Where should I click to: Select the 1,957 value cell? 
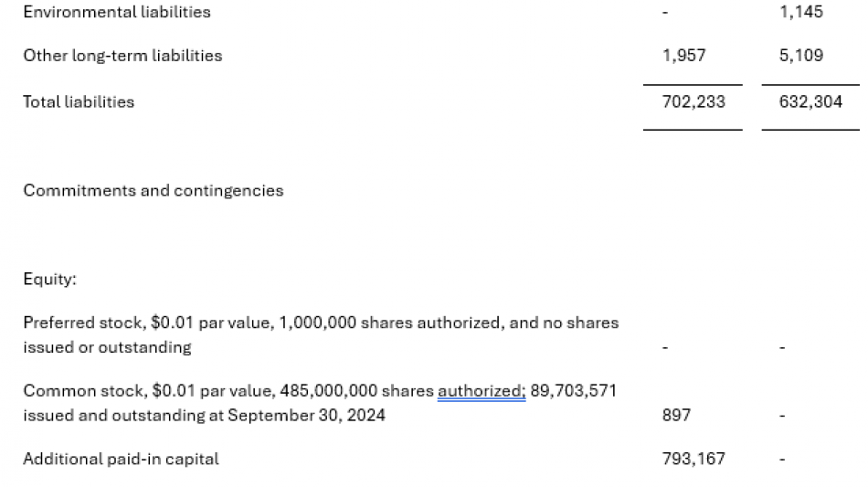point(683,56)
